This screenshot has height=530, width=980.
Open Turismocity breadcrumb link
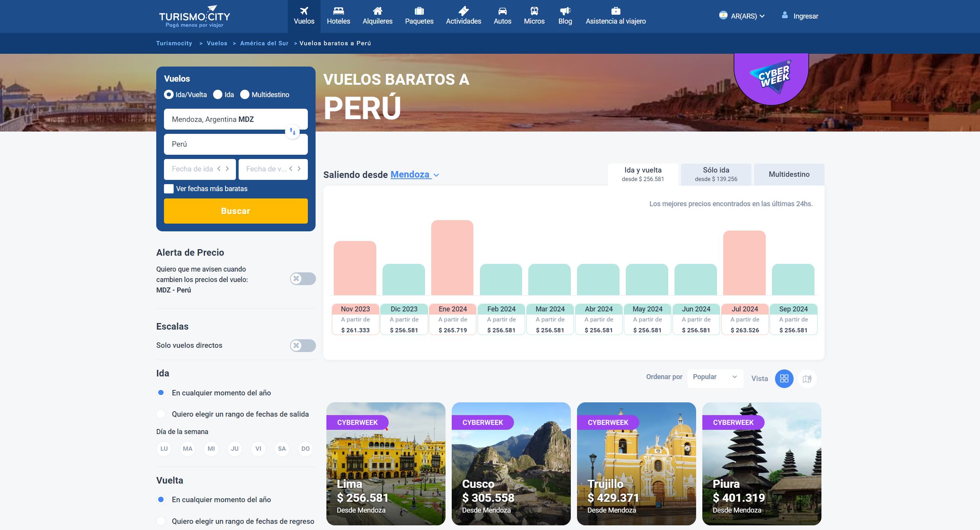[x=174, y=43]
